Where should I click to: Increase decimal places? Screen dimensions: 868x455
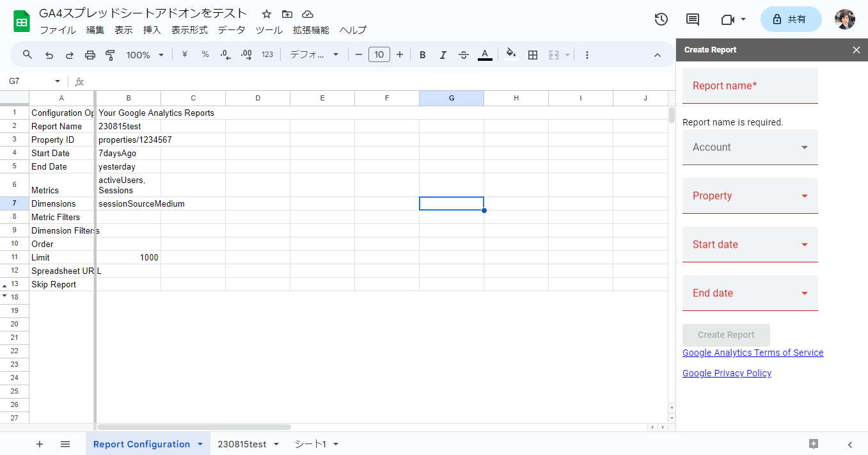coord(246,55)
